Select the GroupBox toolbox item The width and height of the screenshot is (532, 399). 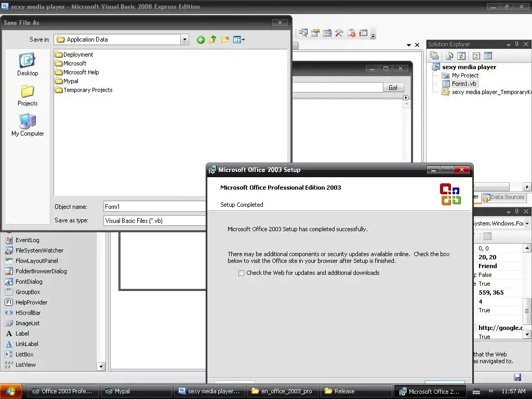click(x=22, y=292)
